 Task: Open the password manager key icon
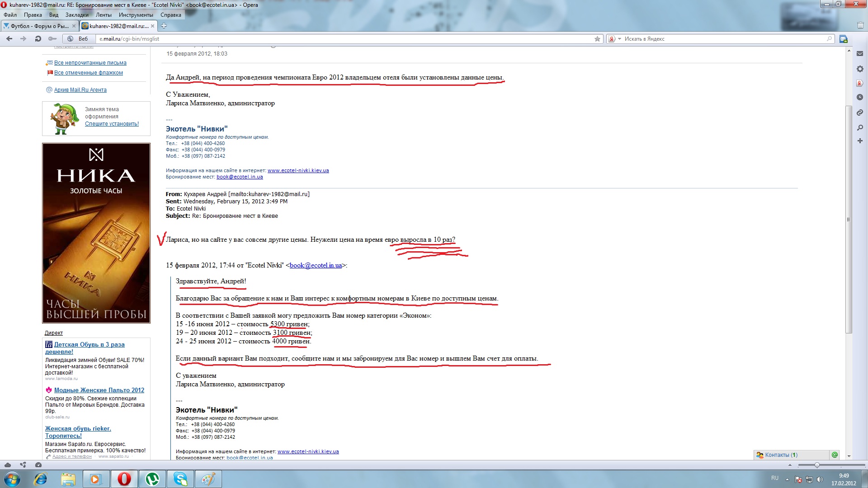[52, 39]
